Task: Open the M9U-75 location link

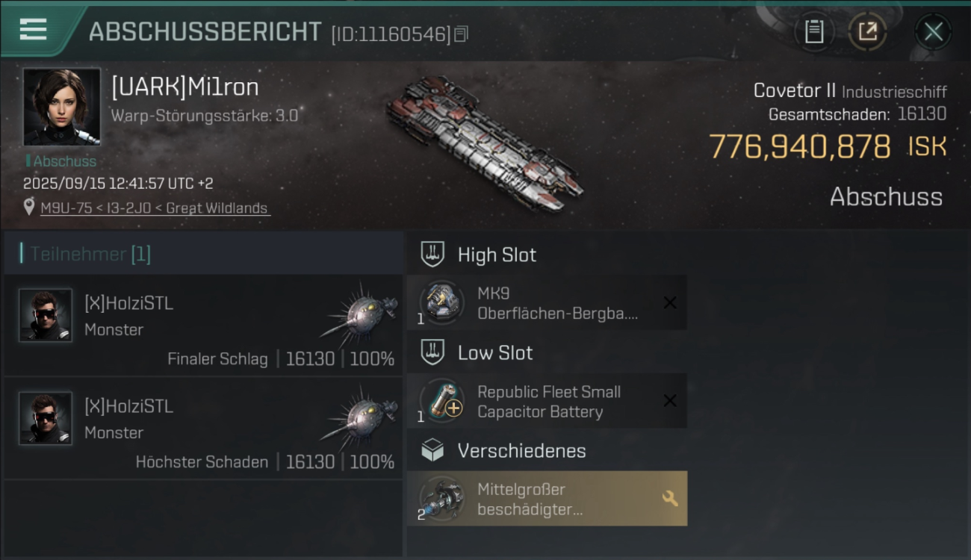Action: [155, 208]
